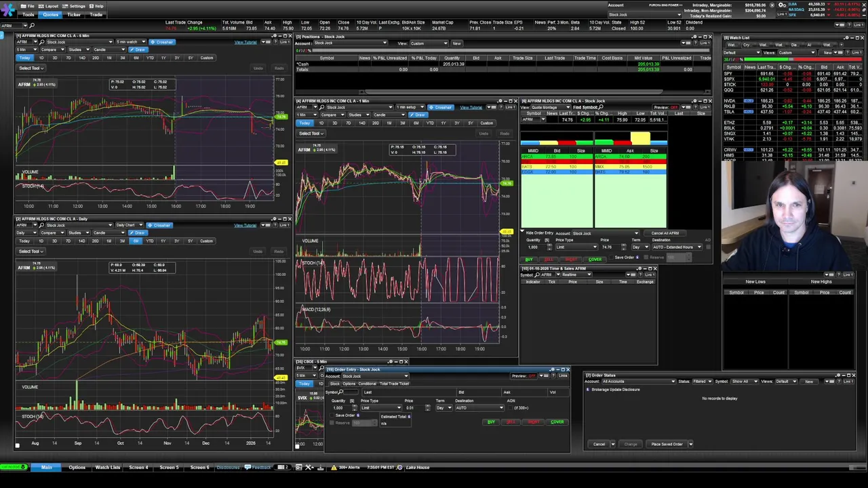The width and height of the screenshot is (868, 488).
Task: Check Save Order in Order Entry window
Action: pyautogui.click(x=332, y=415)
